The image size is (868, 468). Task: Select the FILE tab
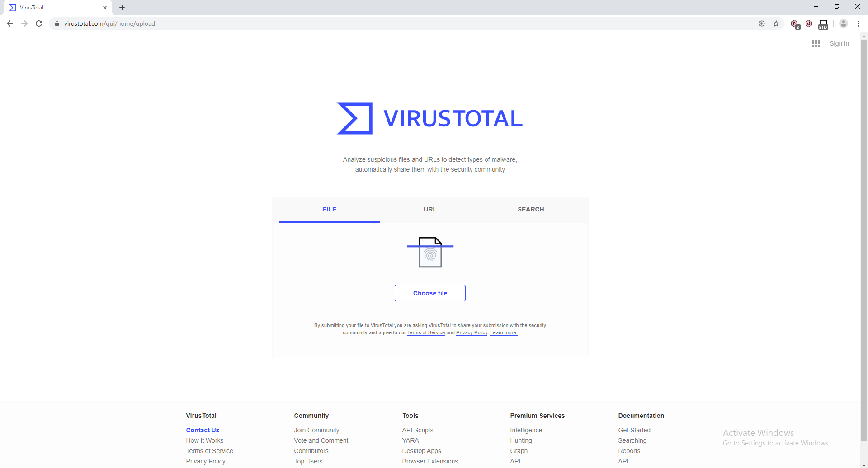pos(330,209)
